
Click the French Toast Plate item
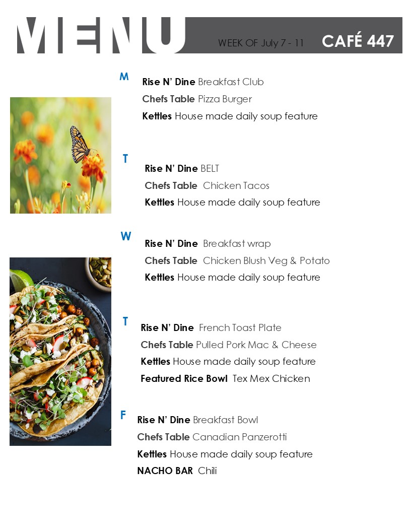pos(240,328)
